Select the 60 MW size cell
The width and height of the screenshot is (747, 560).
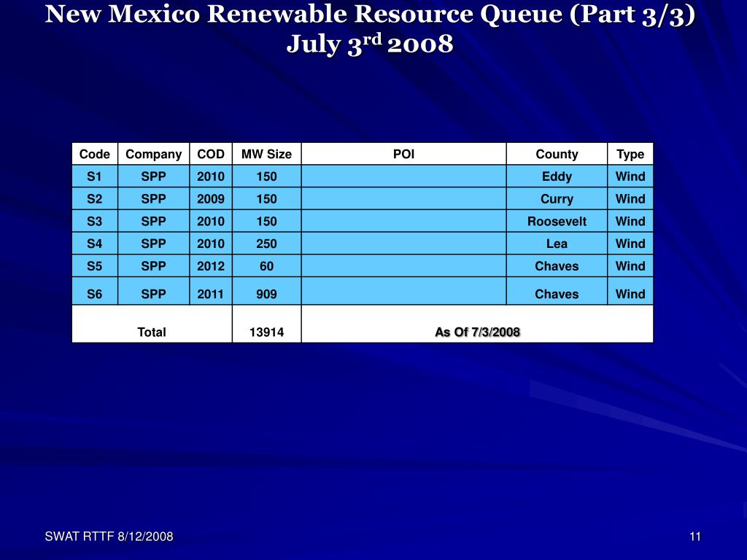(x=266, y=265)
